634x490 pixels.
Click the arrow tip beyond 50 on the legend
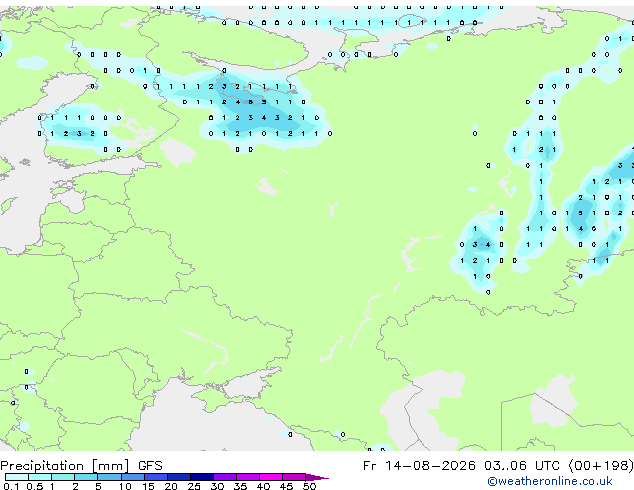click(x=317, y=477)
